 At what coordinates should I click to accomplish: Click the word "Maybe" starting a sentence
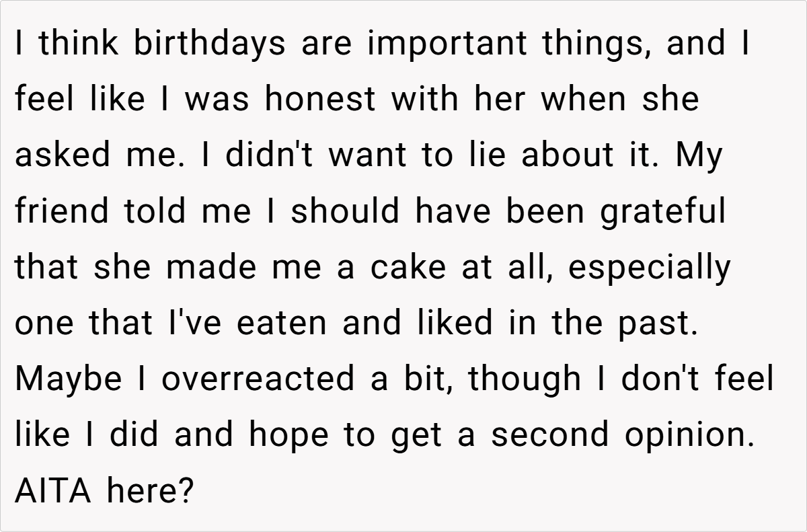pos(68,379)
